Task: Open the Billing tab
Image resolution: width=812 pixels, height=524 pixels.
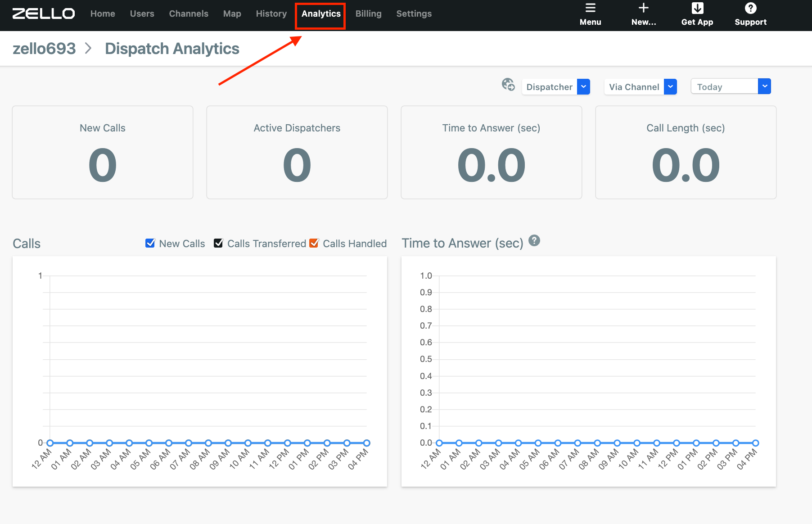Action: coord(368,14)
